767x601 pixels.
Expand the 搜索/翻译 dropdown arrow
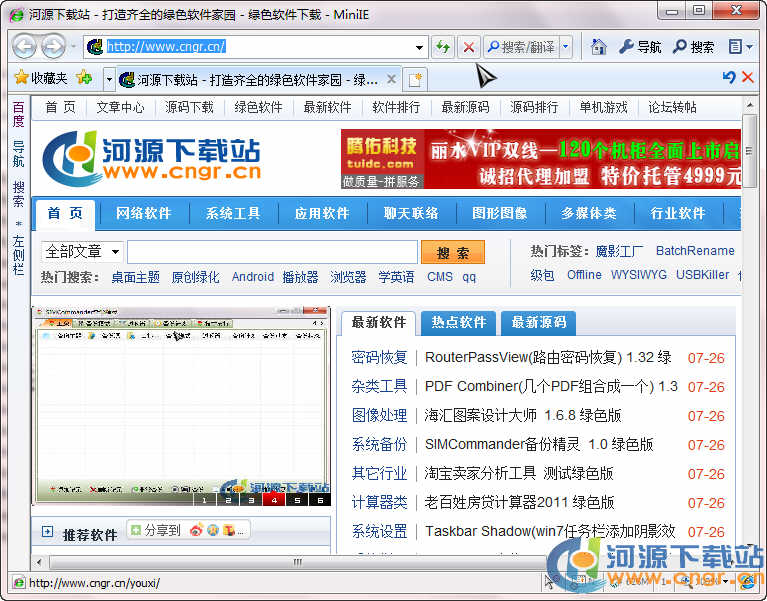(x=565, y=47)
